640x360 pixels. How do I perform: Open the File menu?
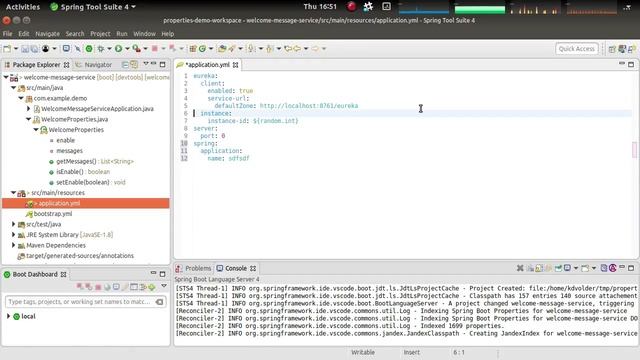pos(7,34)
